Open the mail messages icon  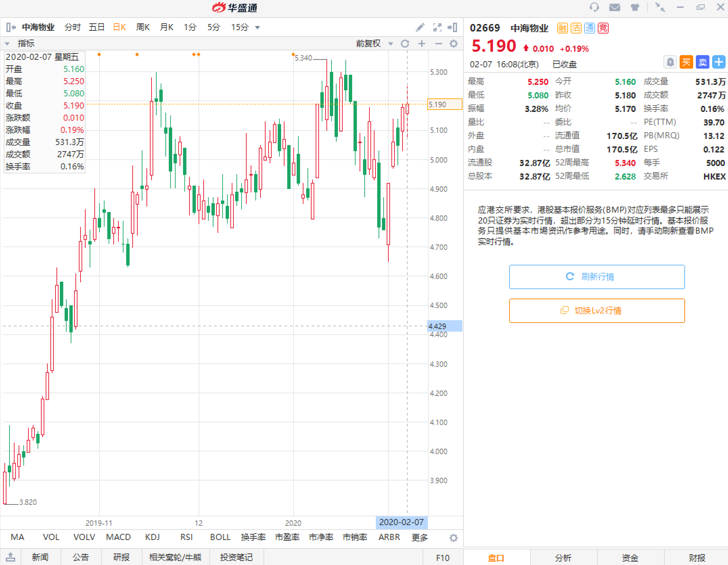click(614, 7)
